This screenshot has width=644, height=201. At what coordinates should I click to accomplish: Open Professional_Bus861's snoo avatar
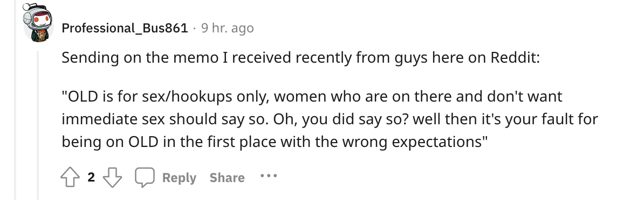coord(37,23)
